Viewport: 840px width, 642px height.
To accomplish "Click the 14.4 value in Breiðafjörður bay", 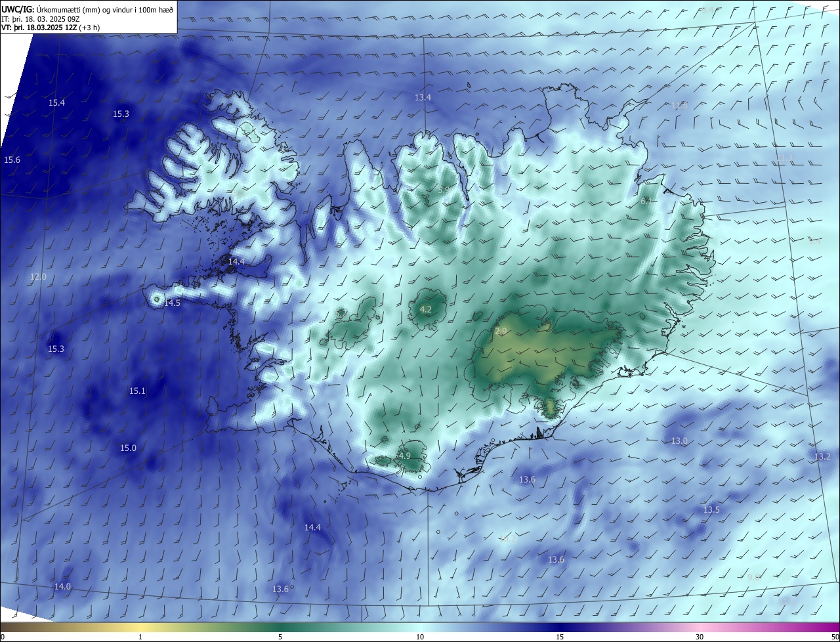I will coord(236,262).
